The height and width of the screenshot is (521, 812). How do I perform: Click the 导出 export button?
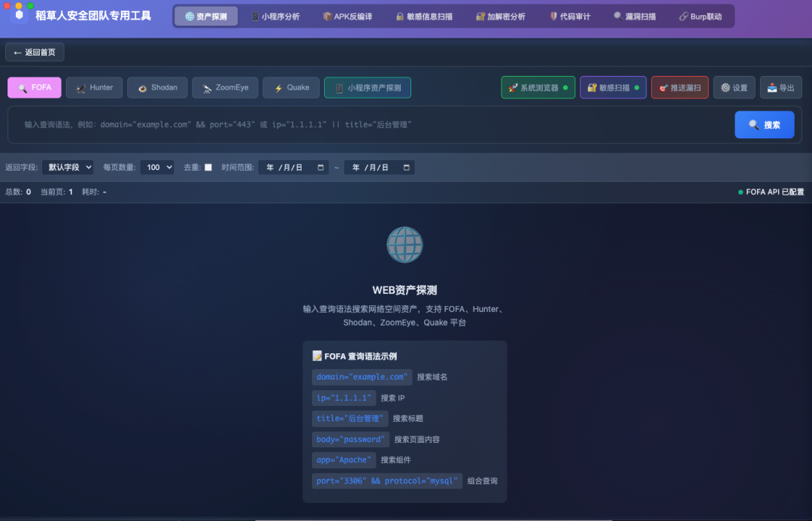coord(781,87)
